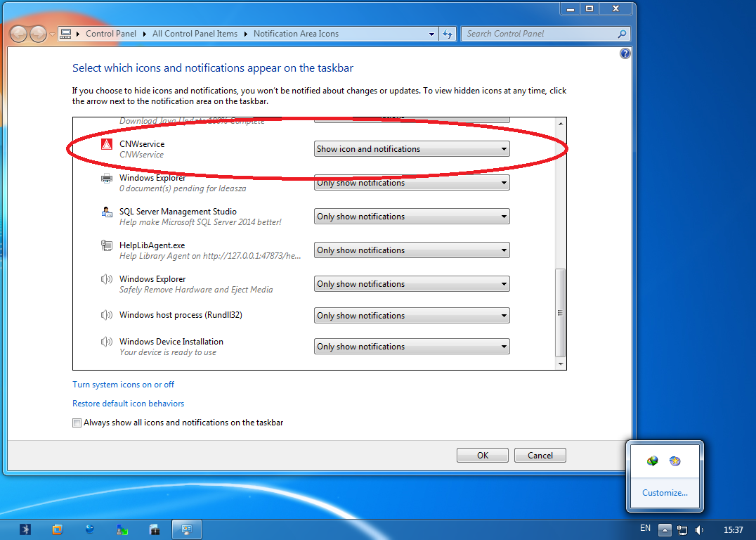
Task: Click the EN language indicator
Action: coord(645,529)
